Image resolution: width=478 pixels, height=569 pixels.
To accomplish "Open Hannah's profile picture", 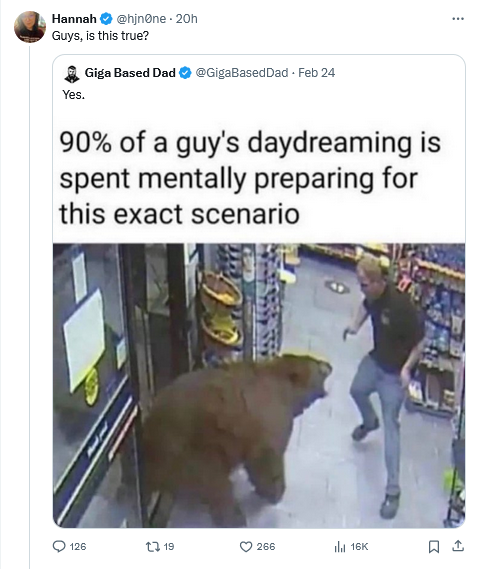I will pos(30,27).
